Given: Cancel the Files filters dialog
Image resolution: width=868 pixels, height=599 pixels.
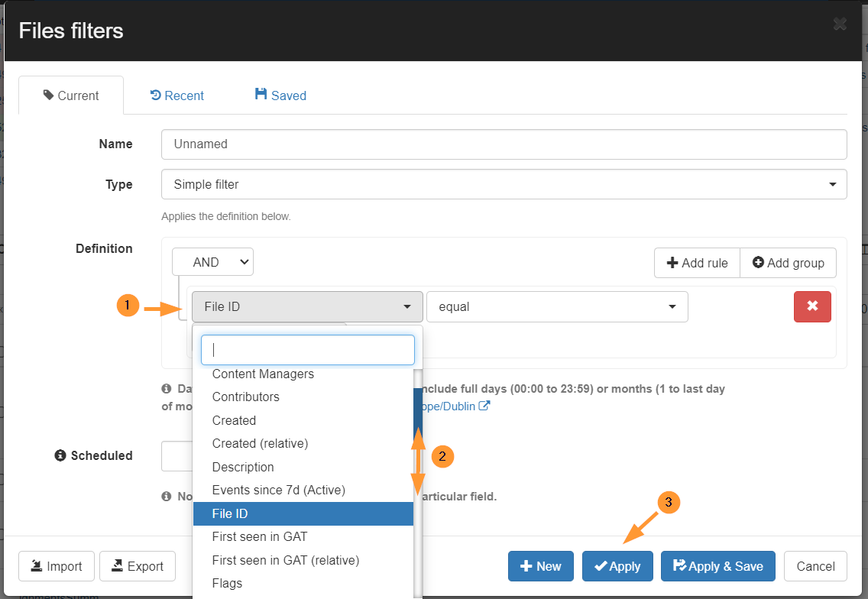Looking at the screenshot, I should [x=815, y=566].
